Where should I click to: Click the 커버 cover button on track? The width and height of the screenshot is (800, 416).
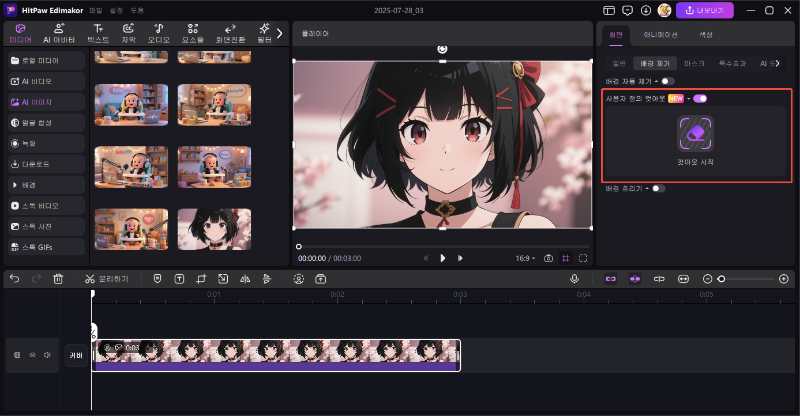76,355
